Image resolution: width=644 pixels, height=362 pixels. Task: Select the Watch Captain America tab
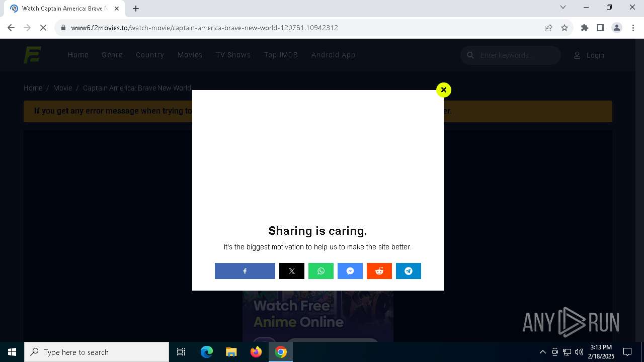(64, 9)
